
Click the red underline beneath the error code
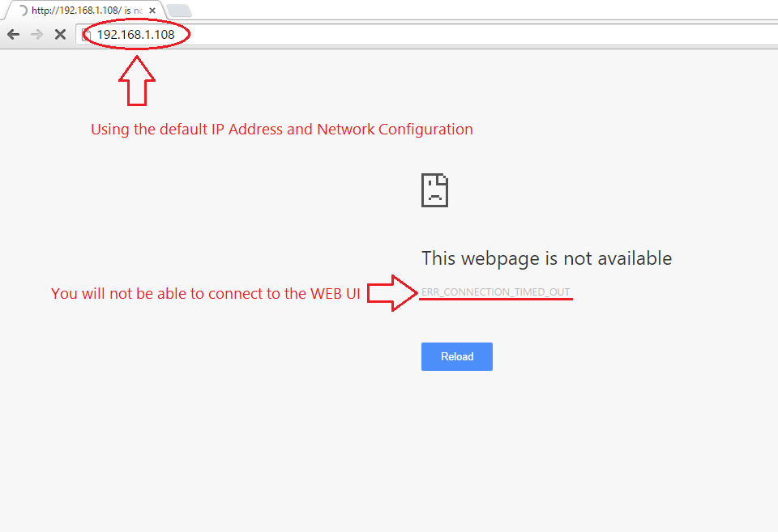pos(496,299)
